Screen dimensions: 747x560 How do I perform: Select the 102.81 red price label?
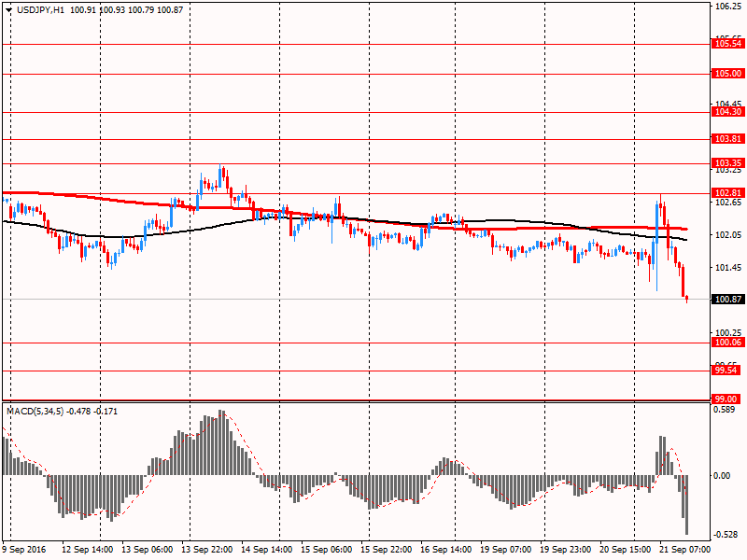[728, 193]
